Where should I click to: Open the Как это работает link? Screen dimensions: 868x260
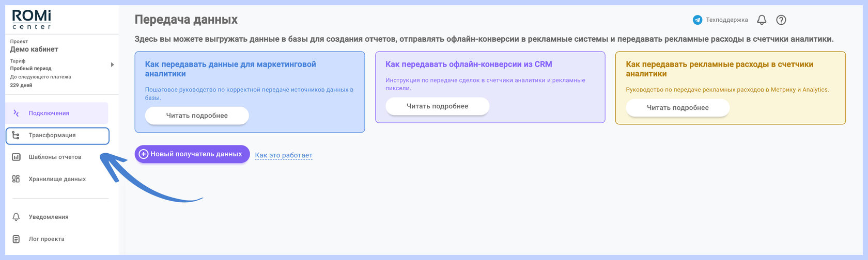284,155
